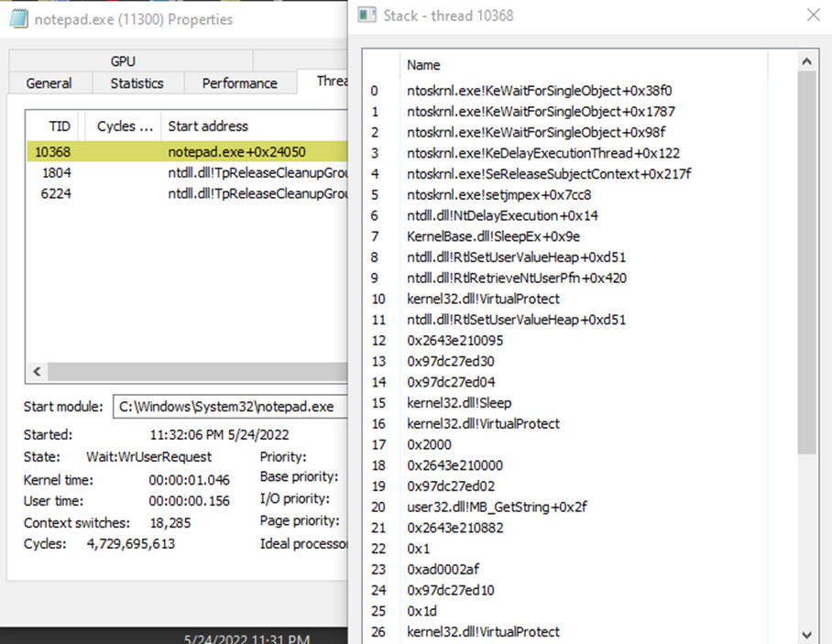Click the left arrow on the thread list scrollbar
The width and height of the screenshot is (832, 644).
pyautogui.click(x=36, y=372)
